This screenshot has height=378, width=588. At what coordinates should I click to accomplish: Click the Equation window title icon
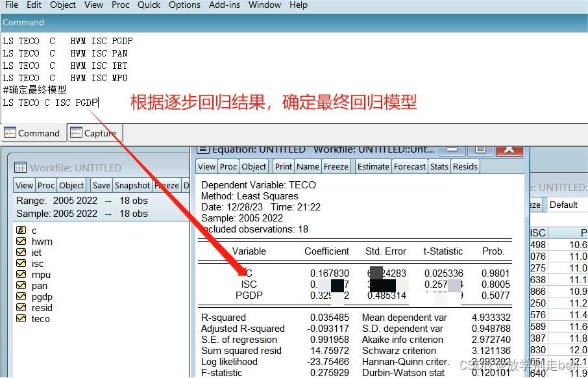pyautogui.click(x=203, y=149)
